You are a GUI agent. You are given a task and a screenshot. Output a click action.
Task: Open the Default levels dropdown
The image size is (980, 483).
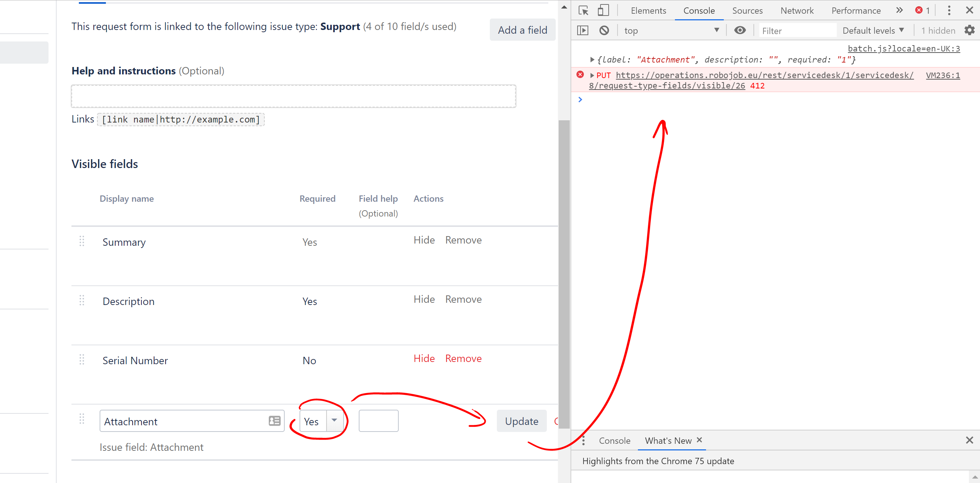point(873,30)
